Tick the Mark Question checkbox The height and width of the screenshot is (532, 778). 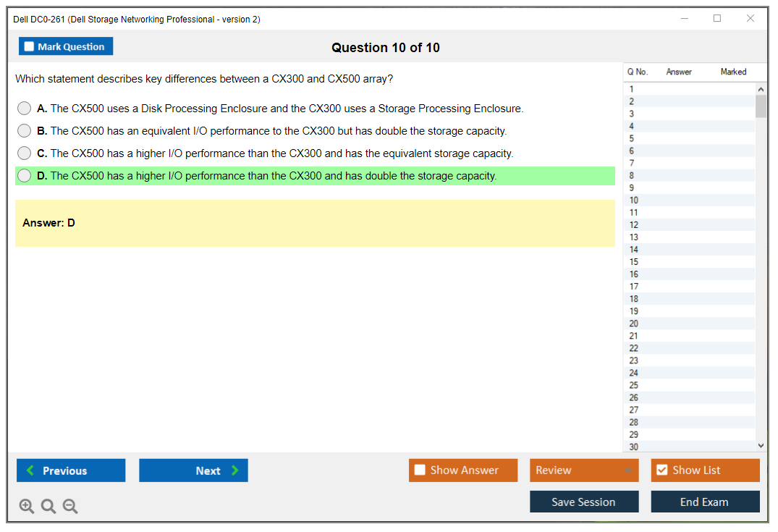(29, 46)
